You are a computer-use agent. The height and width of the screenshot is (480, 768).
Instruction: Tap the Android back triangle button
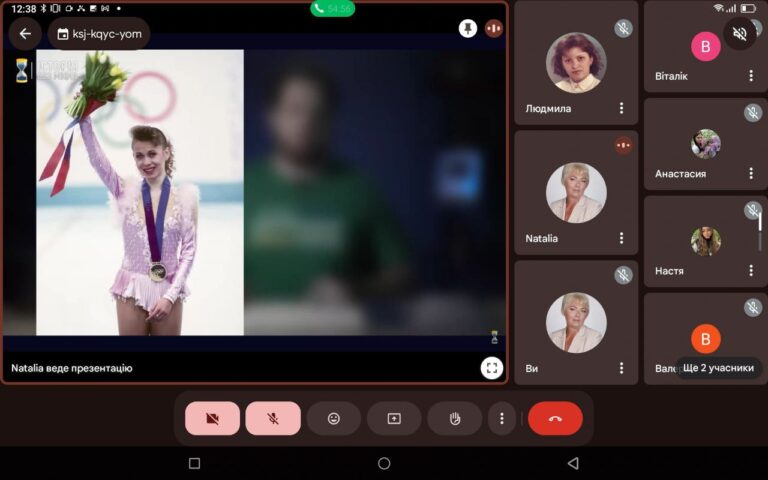573,463
